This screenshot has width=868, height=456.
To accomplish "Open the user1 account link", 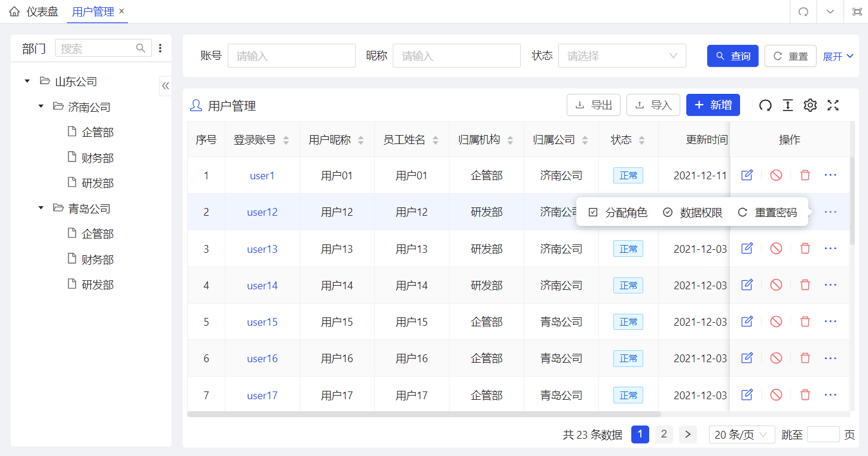I will click(262, 176).
